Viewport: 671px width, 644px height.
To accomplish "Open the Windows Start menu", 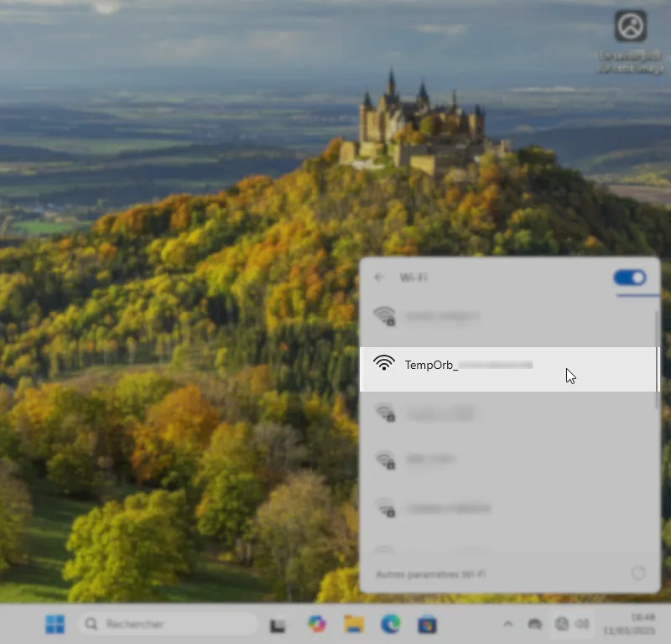I will 55,624.
